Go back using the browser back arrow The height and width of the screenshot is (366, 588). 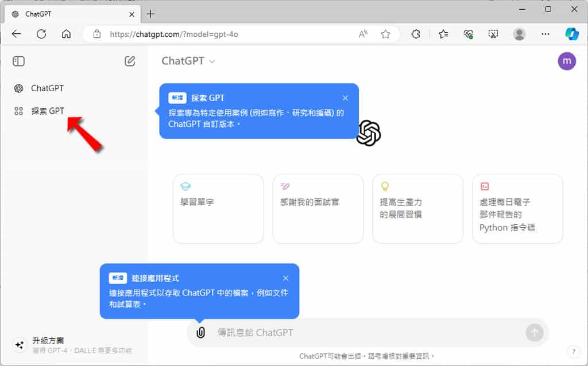(17, 34)
